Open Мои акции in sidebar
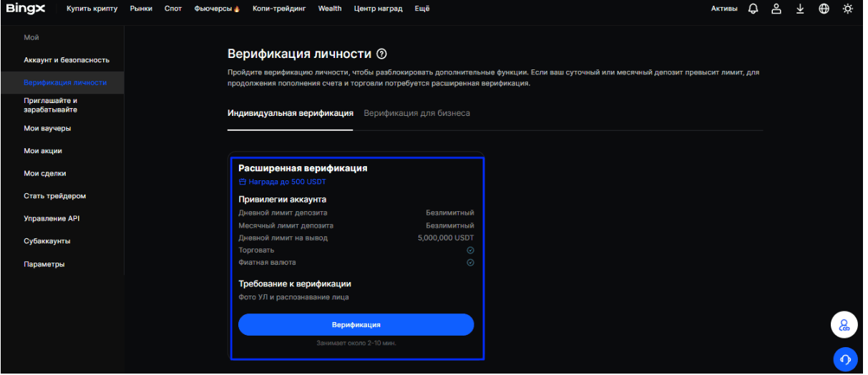Viewport: 868px width, 375px height. tap(43, 151)
